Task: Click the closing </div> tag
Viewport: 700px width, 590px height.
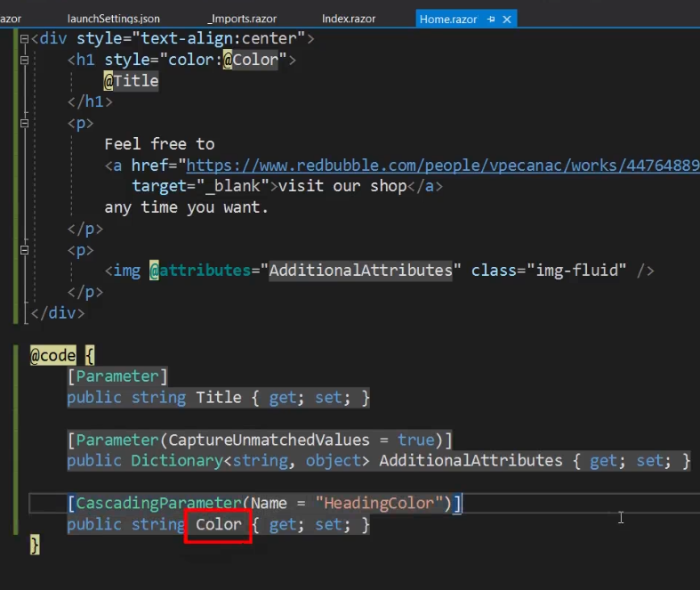Action: click(58, 313)
